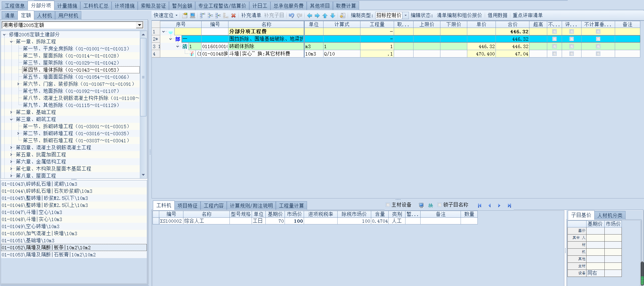Expand the 第六节、门窗、装修拆除 node
Viewport: 644px width, 286px height.
point(18,84)
